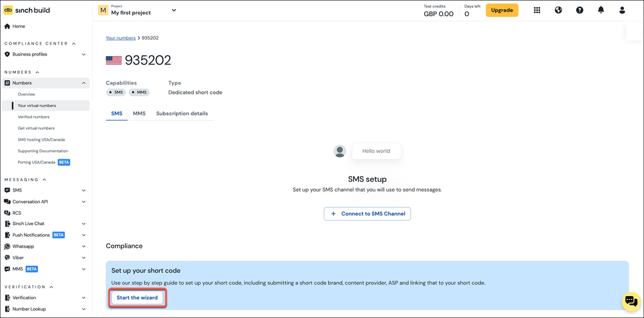
Task: Click the MMS icon in sidebar
Action: [7, 269]
